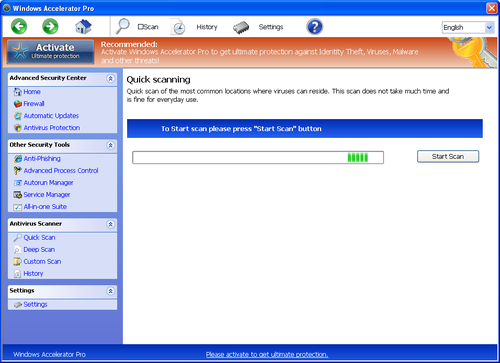Viewport: 500px width, 363px height.
Task: Open the Anti-Phishing link
Action: 42,159
